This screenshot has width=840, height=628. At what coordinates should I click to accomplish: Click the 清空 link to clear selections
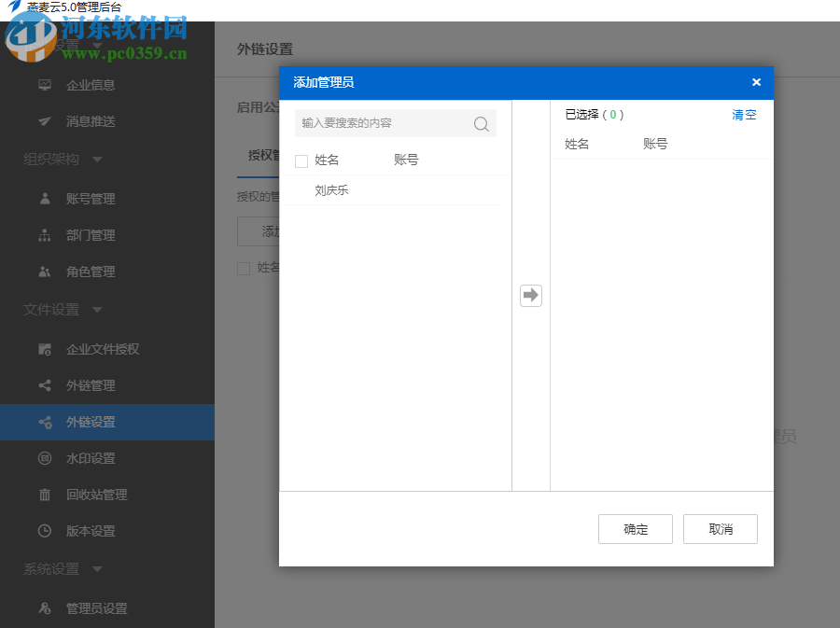(x=744, y=114)
